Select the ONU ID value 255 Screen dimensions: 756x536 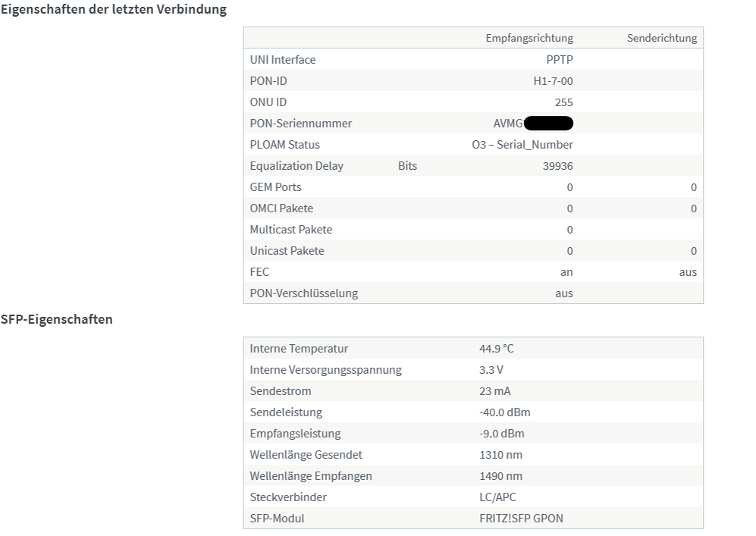tap(563, 102)
